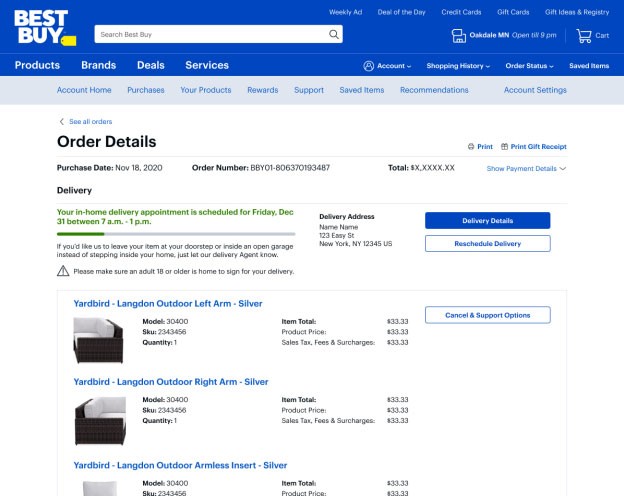Expand the Order Status dropdown

[529, 66]
